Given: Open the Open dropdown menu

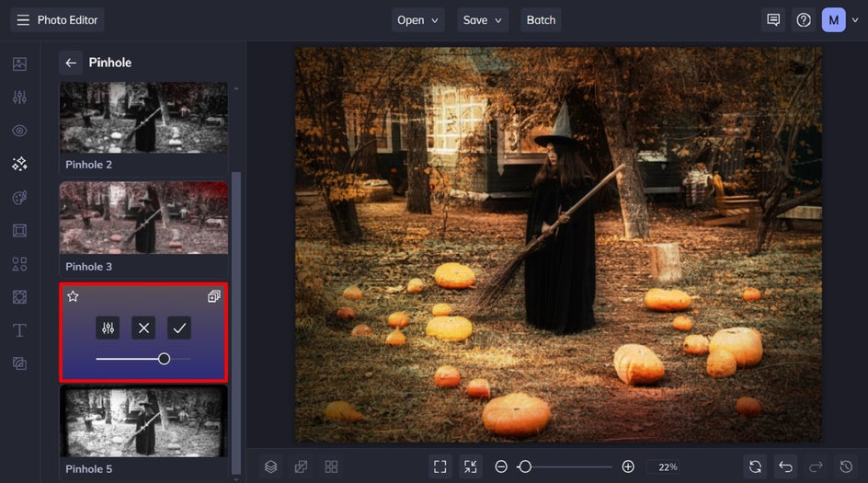Looking at the screenshot, I should point(418,20).
